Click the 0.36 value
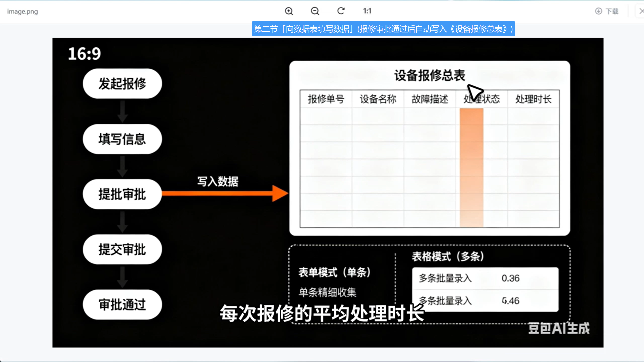The height and width of the screenshot is (362, 644). pos(510,278)
